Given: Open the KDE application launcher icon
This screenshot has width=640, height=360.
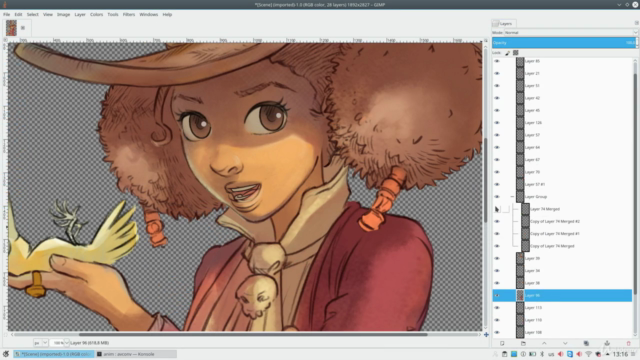Looking at the screenshot, I should (6, 354).
